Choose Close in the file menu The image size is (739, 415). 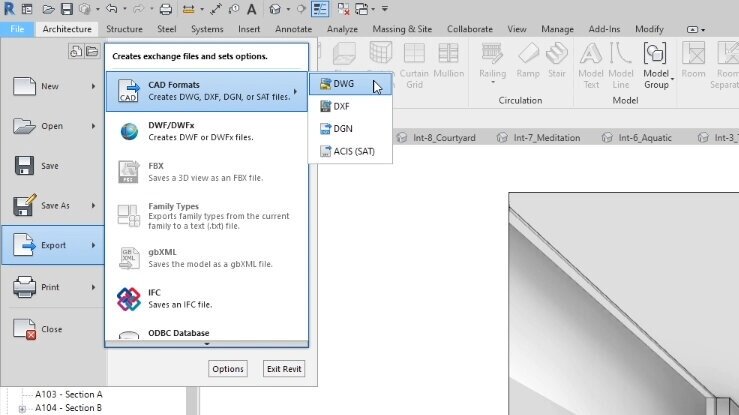[53, 329]
